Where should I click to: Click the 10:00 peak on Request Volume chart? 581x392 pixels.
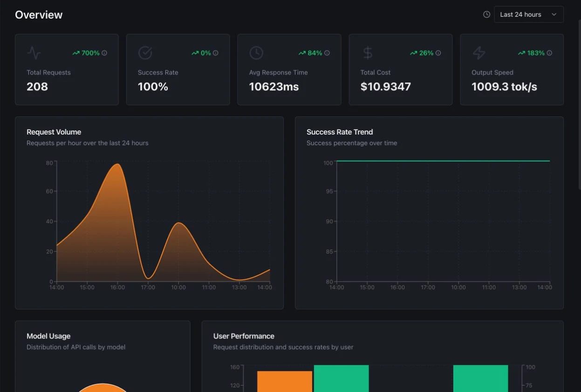[x=179, y=223]
